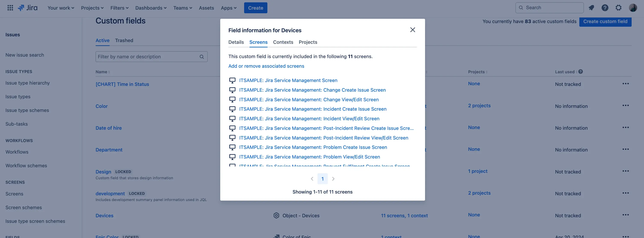Open the help question-mark icon

click(x=605, y=7)
